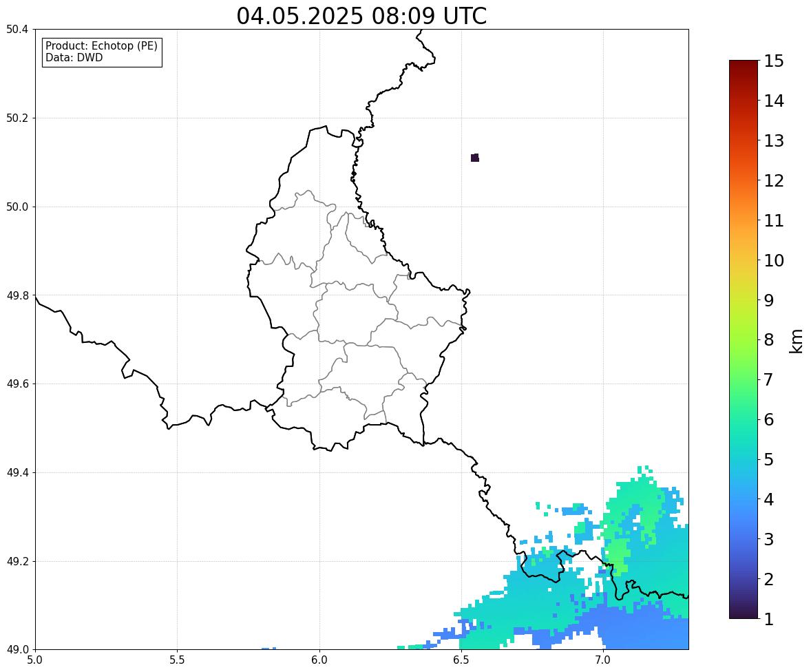Click the 'Product: Echotop (PE)' label
The height and width of the screenshot is (672, 811).
[101, 45]
